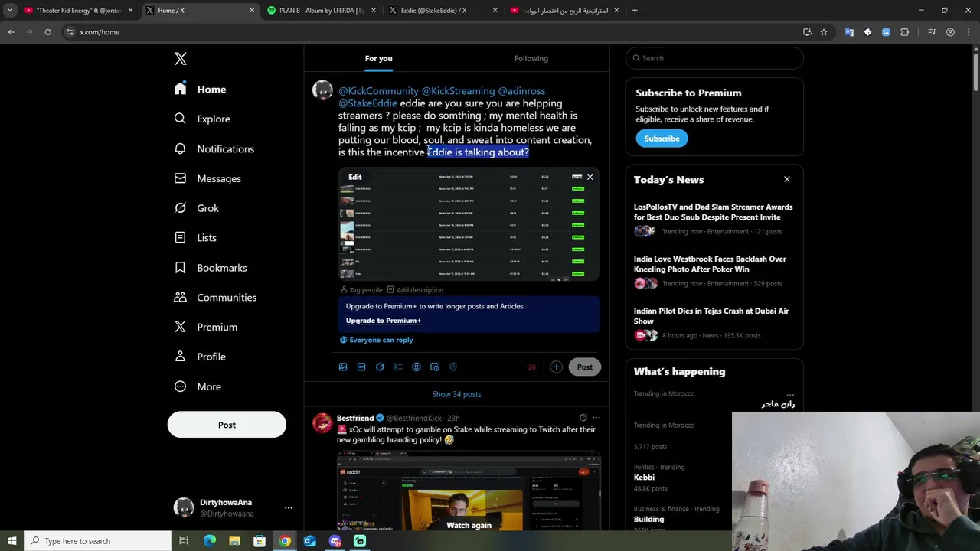Open the Notifications page

click(214, 148)
